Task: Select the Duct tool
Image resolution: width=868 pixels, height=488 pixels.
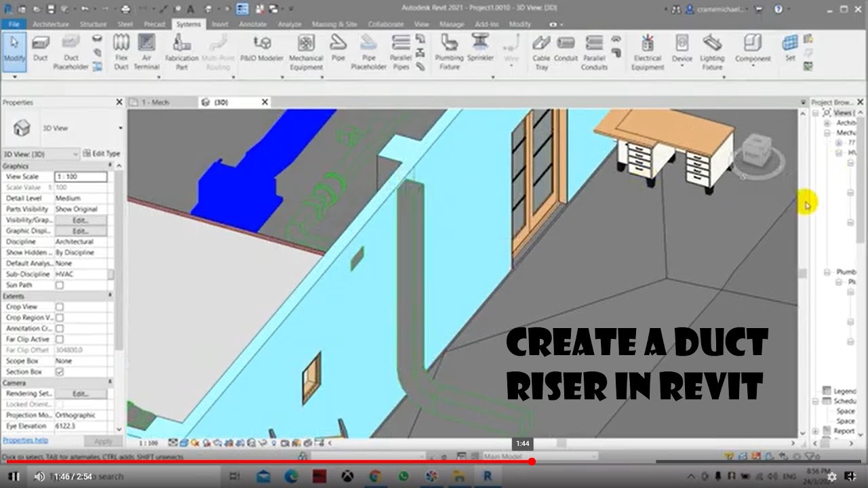Action: pyautogui.click(x=41, y=49)
